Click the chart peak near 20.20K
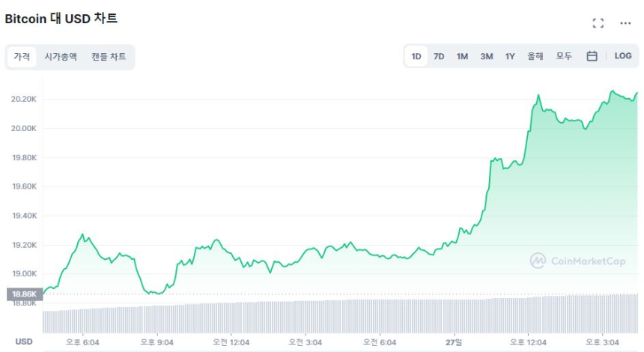 click(613, 91)
